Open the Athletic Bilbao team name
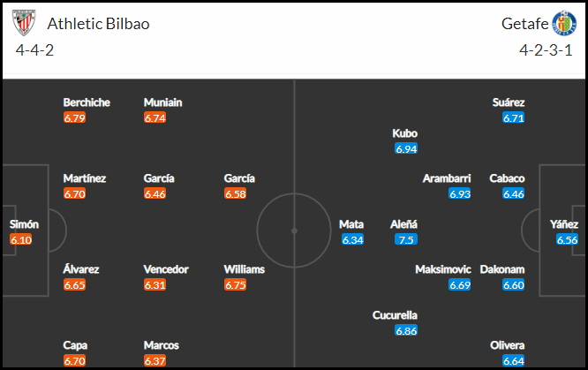Screen dimensions: 588x370 tap(98, 24)
